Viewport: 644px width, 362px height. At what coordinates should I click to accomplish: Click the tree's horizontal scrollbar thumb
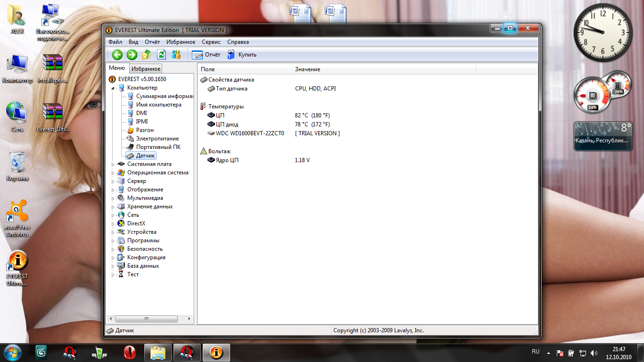pyautogui.click(x=146, y=319)
